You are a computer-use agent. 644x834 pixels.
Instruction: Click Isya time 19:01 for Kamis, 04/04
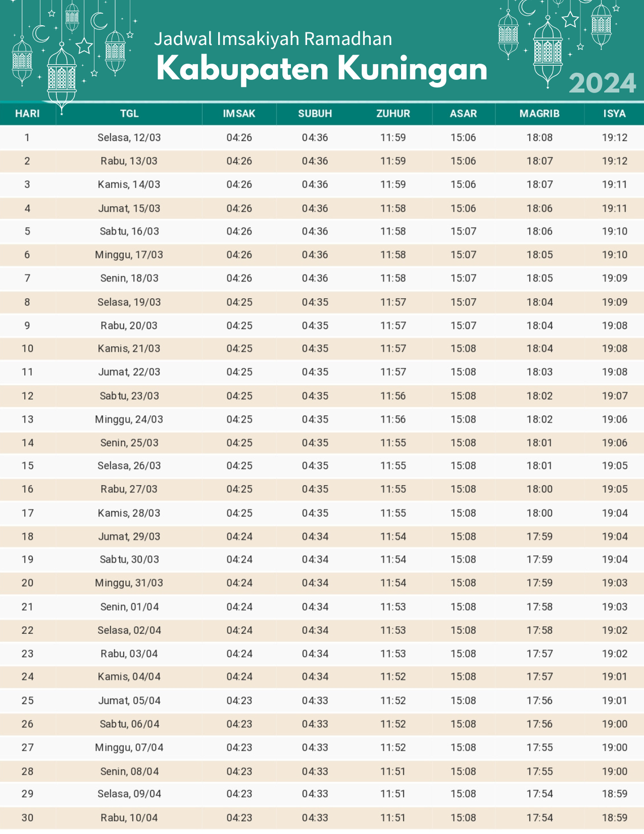point(615,676)
